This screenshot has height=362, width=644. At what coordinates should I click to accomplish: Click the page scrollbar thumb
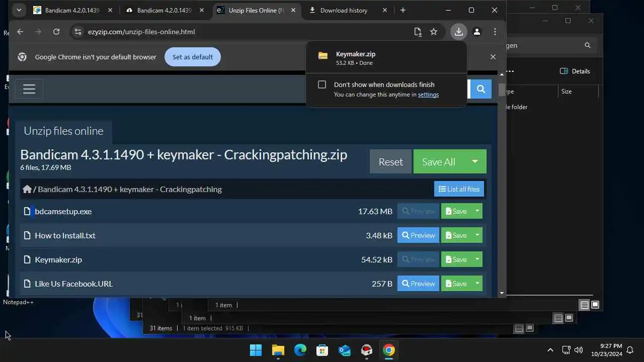click(x=502, y=89)
